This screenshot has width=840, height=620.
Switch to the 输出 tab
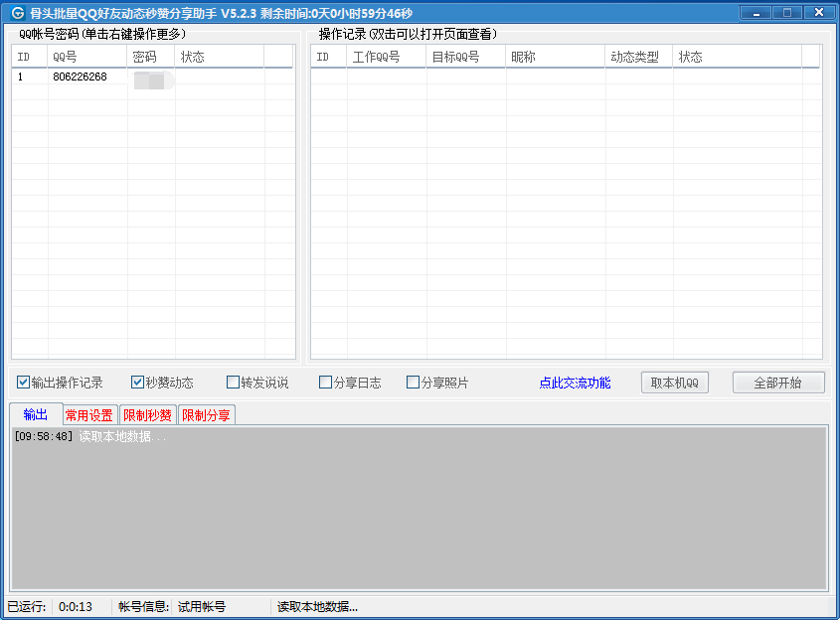click(36, 414)
